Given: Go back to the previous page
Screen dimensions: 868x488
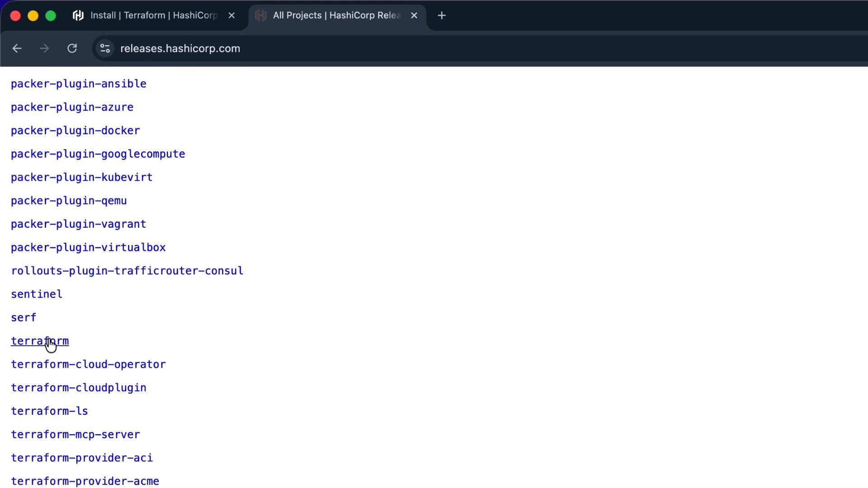Looking at the screenshot, I should [17, 48].
